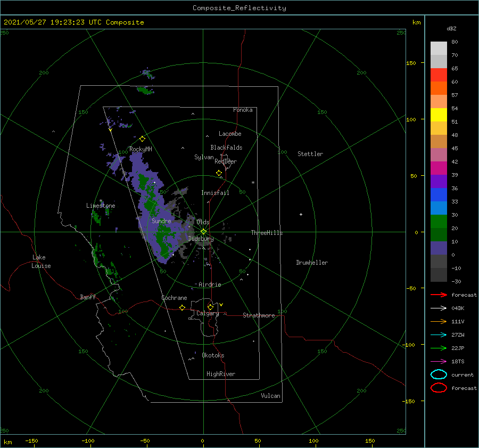Image resolution: width=479 pixels, height=448 pixels.
Task: Click the cyan 27ZW arrow icon
Action: 439,335
